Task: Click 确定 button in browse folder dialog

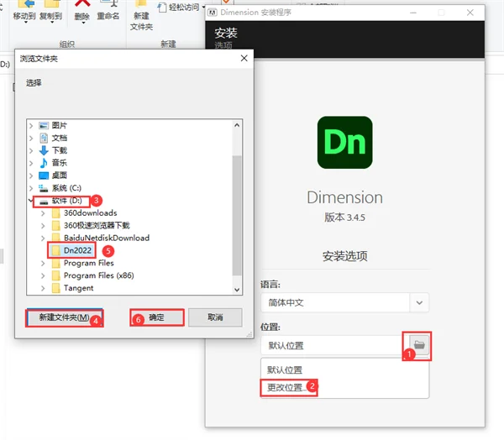Action: click(157, 317)
